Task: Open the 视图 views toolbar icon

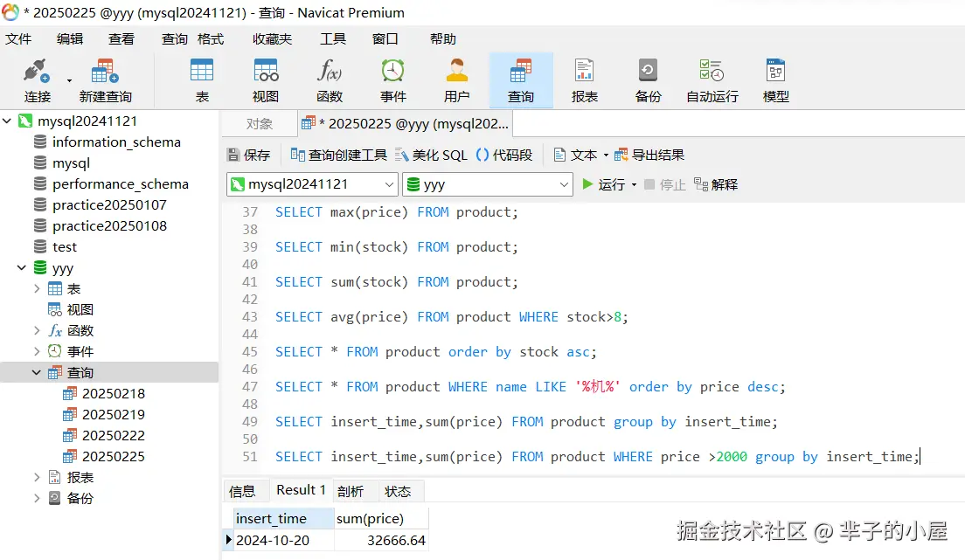Action: tap(266, 80)
